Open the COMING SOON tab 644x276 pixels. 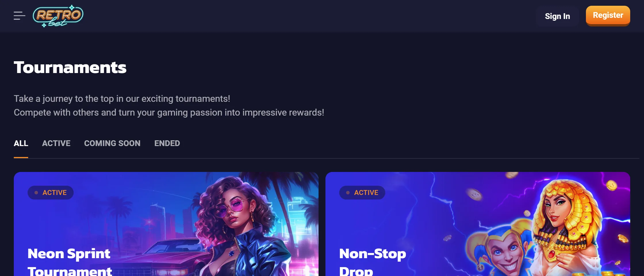point(112,143)
